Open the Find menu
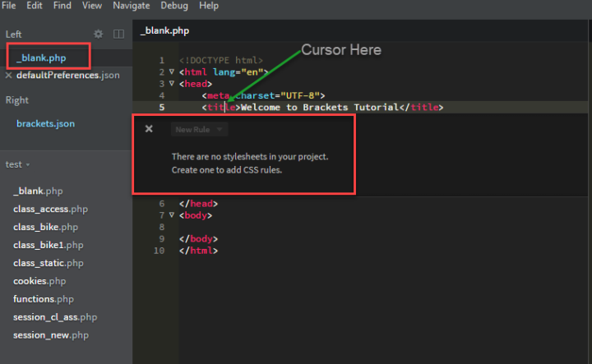This screenshot has height=364, width=592. click(62, 6)
